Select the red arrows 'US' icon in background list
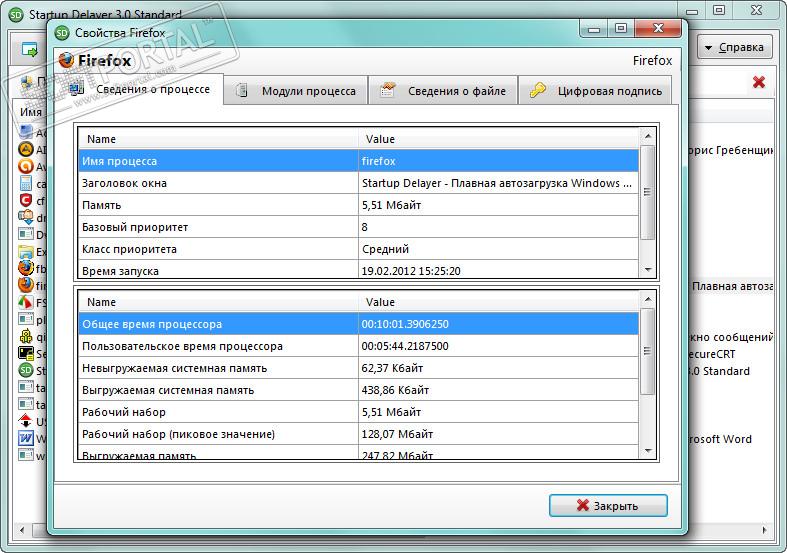Image resolution: width=787 pixels, height=553 pixels. coord(26,421)
